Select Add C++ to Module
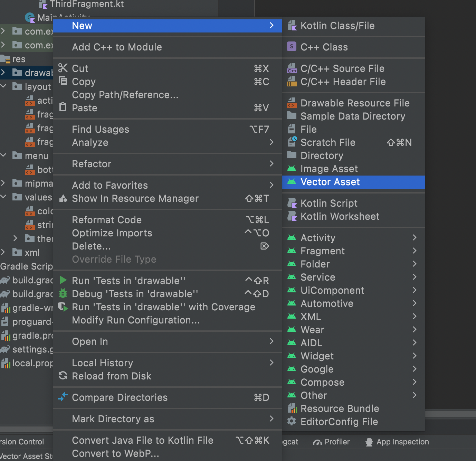 [168, 47]
